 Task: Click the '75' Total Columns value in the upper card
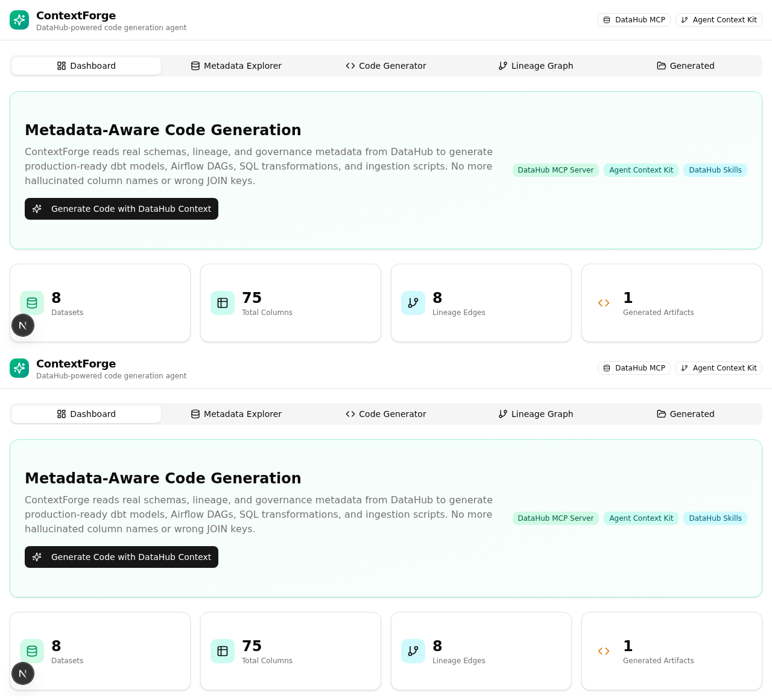click(252, 298)
